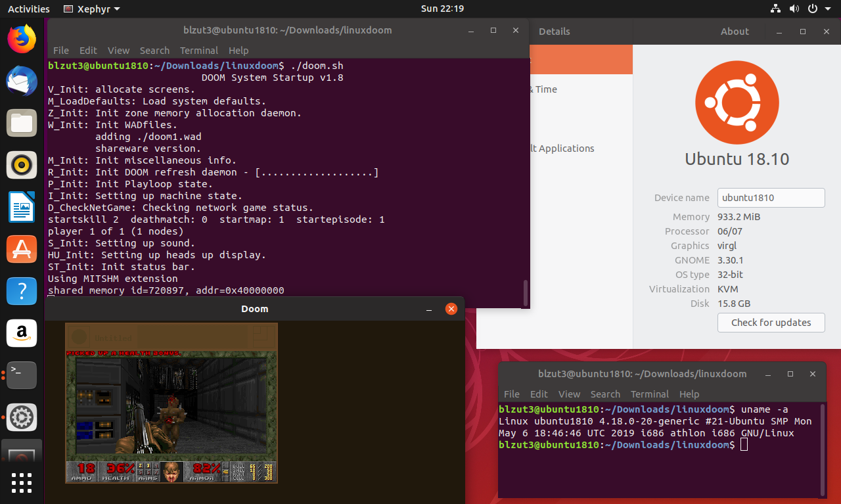
Task: Click the volume icon in top bar
Action: coord(794,9)
